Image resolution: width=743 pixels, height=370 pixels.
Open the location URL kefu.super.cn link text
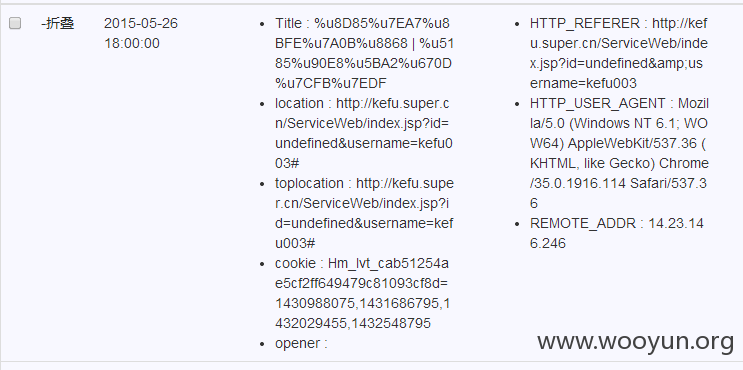point(362,133)
